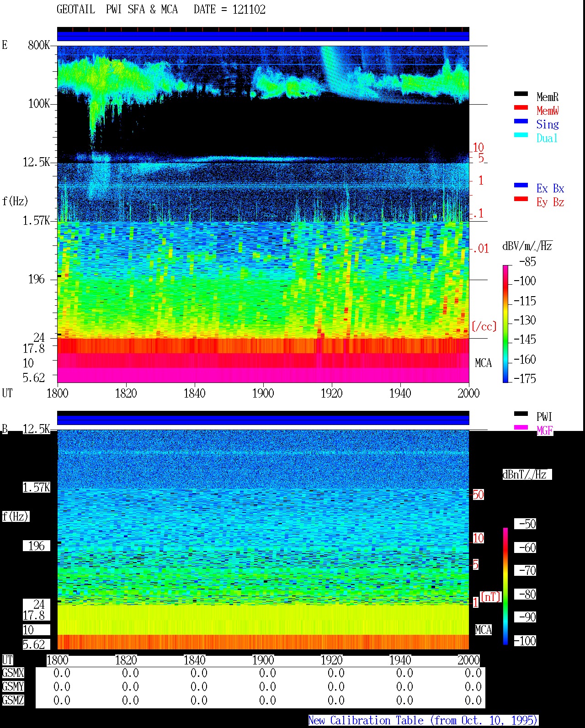The image size is (585, 728).
Task: Click the blue mode bar above E spectrogram
Action: click(263, 36)
